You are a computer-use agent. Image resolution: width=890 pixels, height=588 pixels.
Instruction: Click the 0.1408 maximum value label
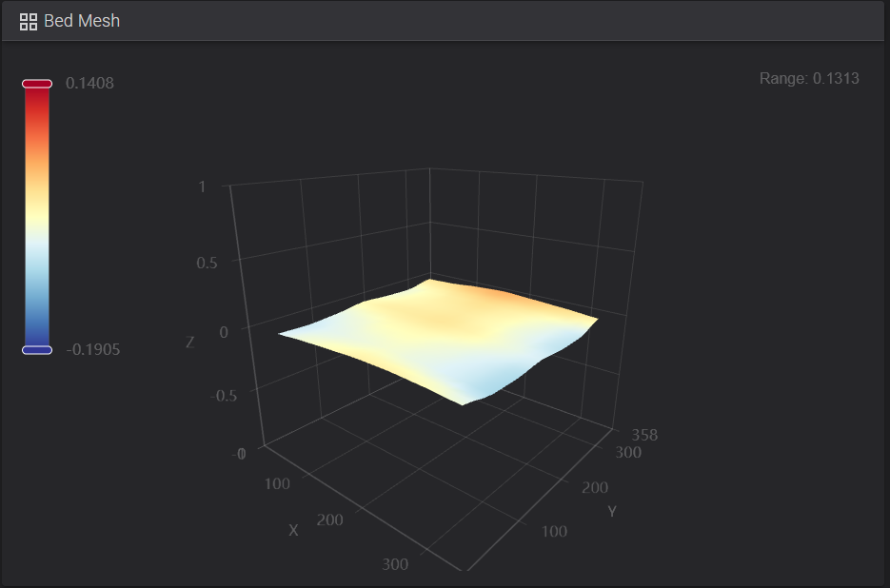[x=89, y=84]
